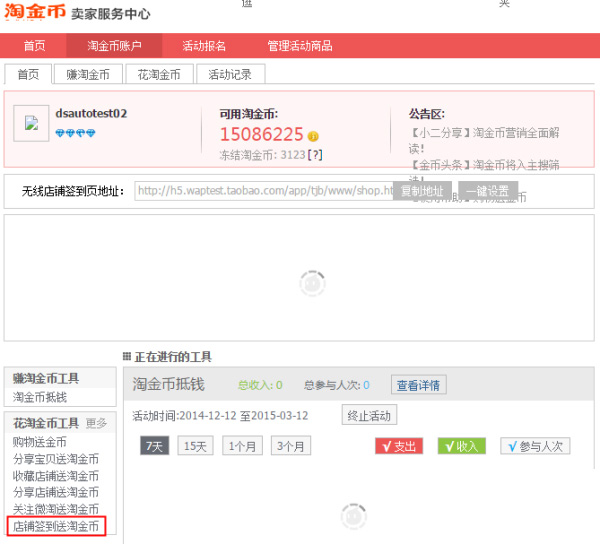Viewport: 600px width, 544px height.
Task: Switch to the 花淘金币 tab
Action: [159, 74]
